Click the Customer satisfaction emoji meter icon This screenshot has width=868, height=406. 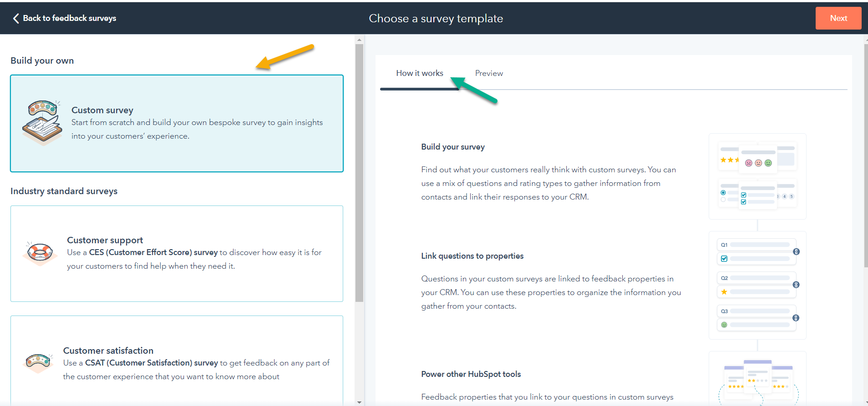click(38, 362)
